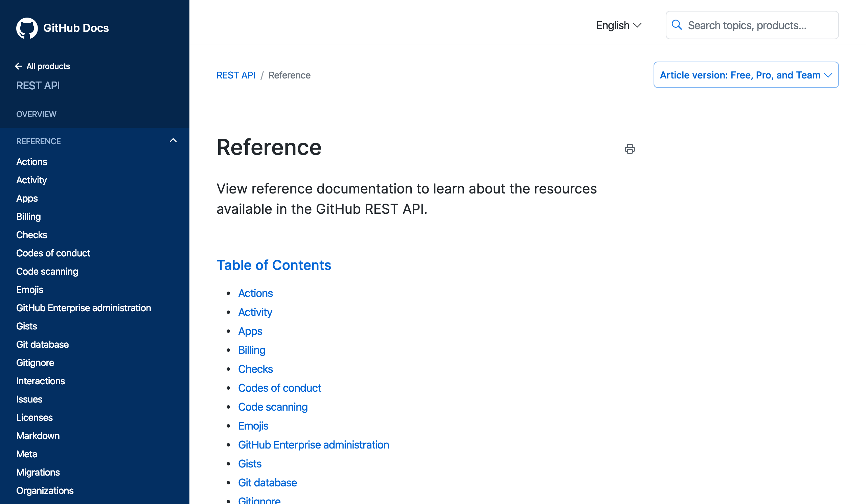This screenshot has height=504, width=866.
Task: Open the Table of Contents heading link
Action: pyautogui.click(x=274, y=265)
